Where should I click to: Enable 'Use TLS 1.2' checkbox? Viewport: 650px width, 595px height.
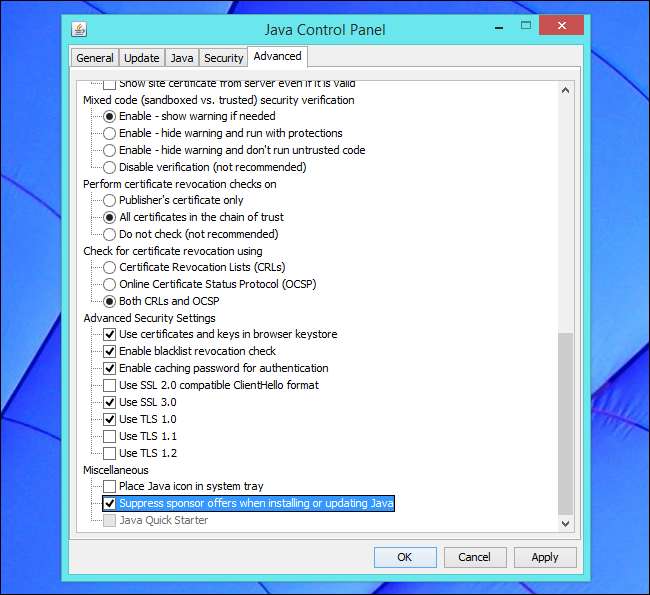[x=109, y=453]
